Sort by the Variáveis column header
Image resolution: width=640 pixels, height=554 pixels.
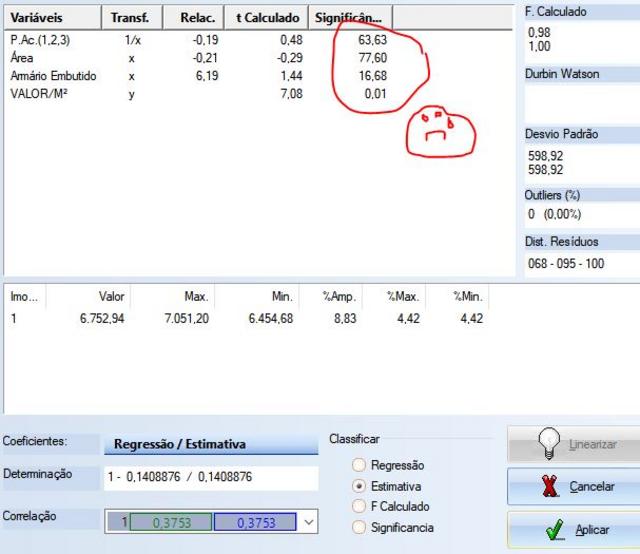tap(52, 18)
